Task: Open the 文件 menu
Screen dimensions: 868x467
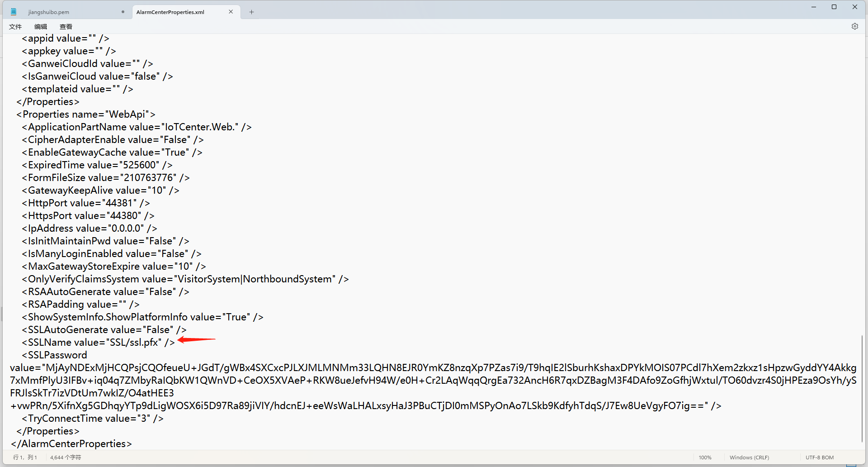Action: pyautogui.click(x=15, y=27)
